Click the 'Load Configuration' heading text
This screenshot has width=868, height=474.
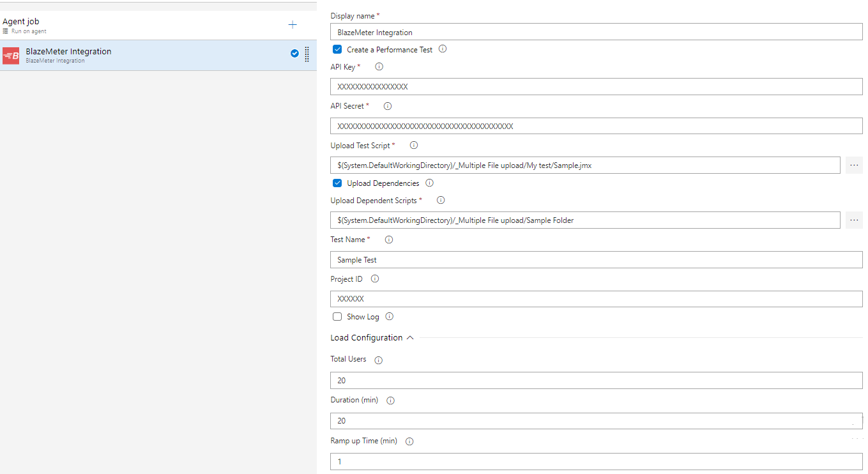367,337
